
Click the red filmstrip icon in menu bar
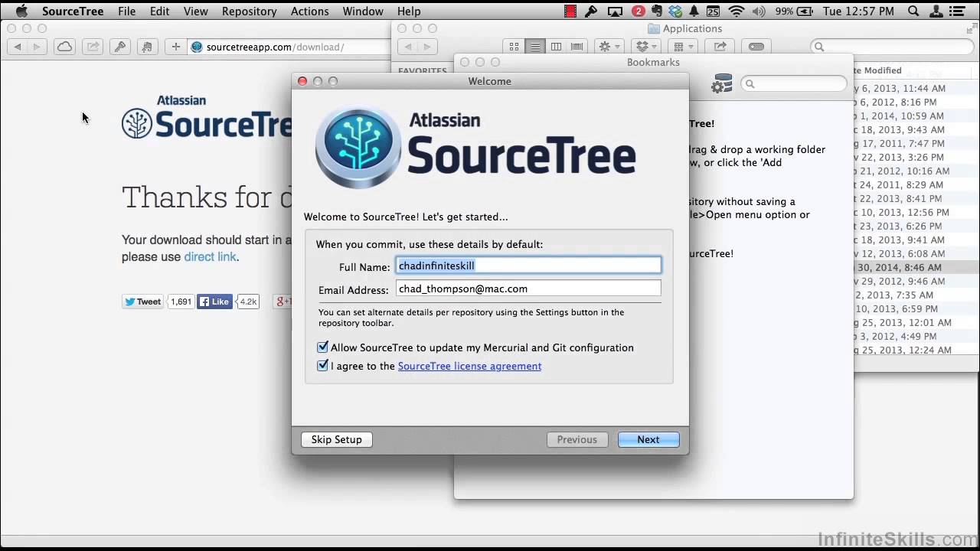coord(570,11)
